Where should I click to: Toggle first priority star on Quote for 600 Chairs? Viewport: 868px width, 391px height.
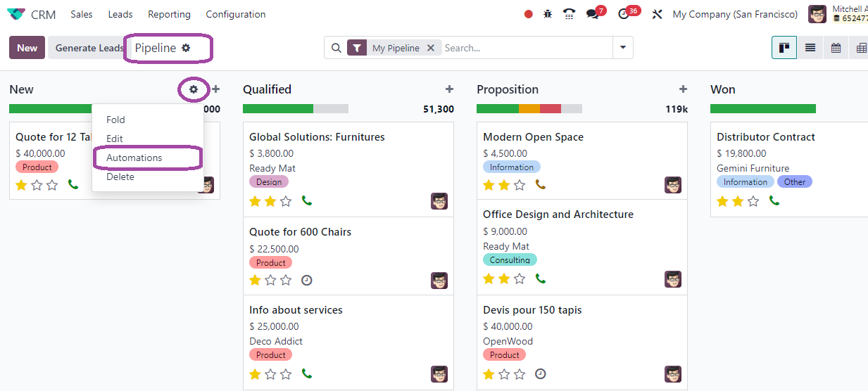point(255,280)
